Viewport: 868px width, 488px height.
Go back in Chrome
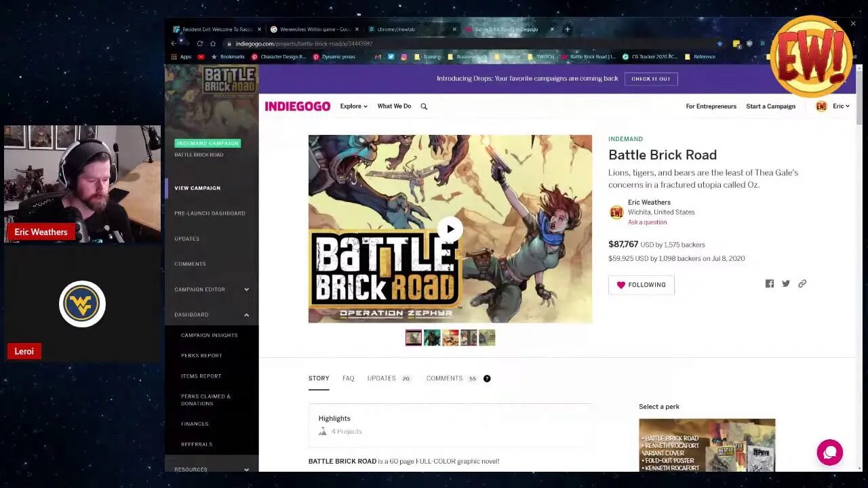pyautogui.click(x=174, y=43)
